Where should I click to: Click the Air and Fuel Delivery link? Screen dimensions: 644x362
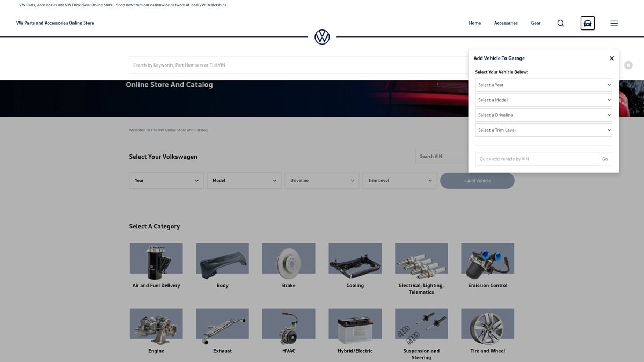tap(156, 285)
